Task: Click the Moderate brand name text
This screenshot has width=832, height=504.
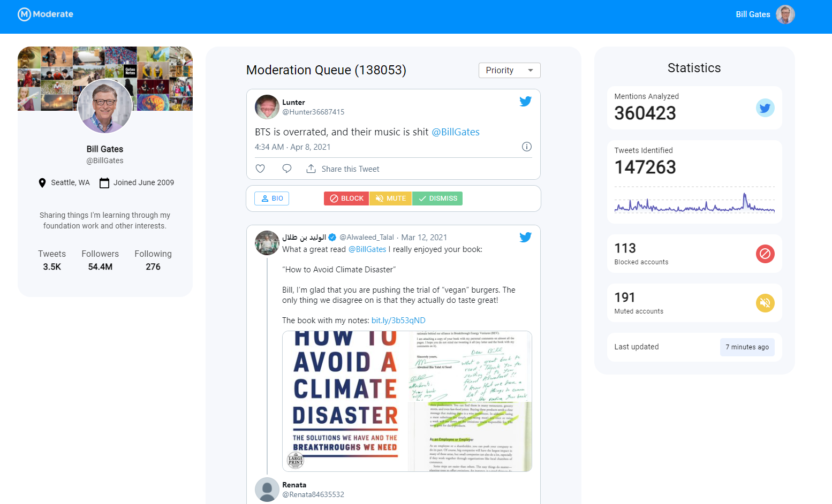Action: [53, 14]
